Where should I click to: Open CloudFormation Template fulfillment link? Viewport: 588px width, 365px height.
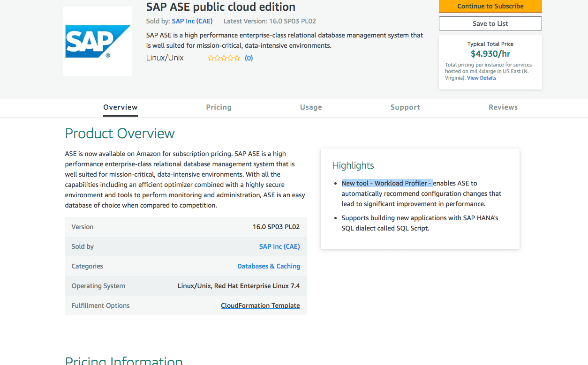click(x=260, y=305)
